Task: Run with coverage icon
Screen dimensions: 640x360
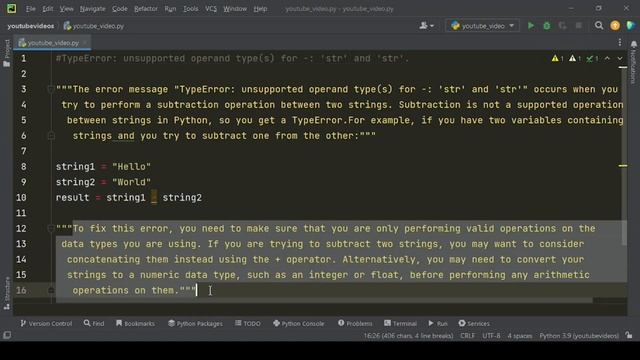Action: (562, 26)
